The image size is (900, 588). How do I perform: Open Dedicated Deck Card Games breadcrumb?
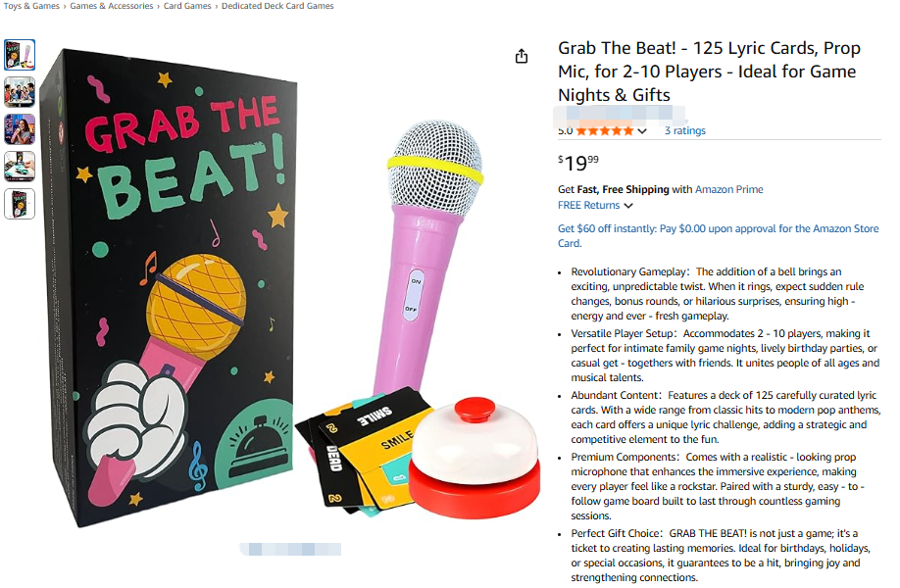(x=277, y=6)
